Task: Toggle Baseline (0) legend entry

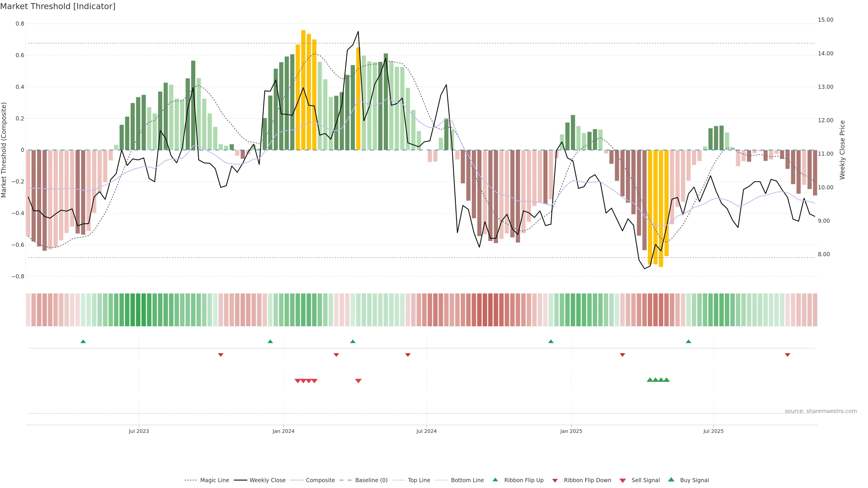Action: click(x=371, y=480)
